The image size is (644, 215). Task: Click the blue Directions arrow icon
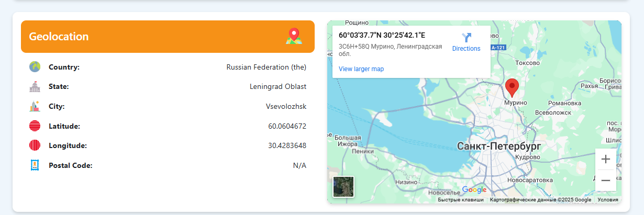pyautogui.click(x=466, y=38)
